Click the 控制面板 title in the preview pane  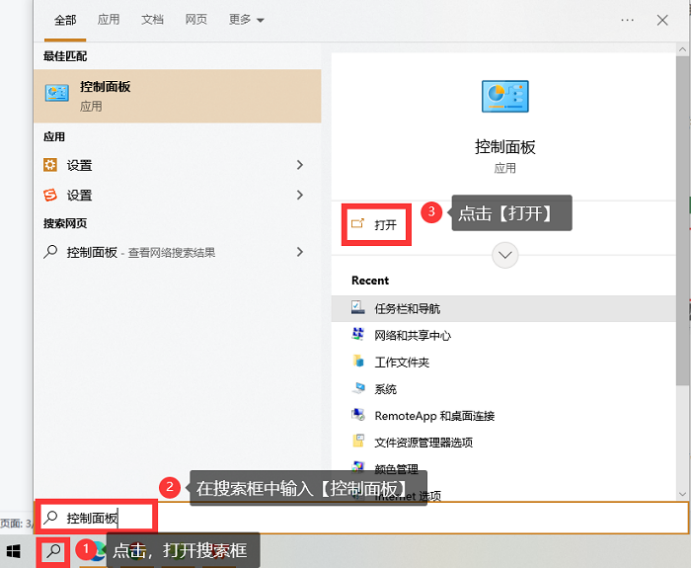tap(505, 147)
